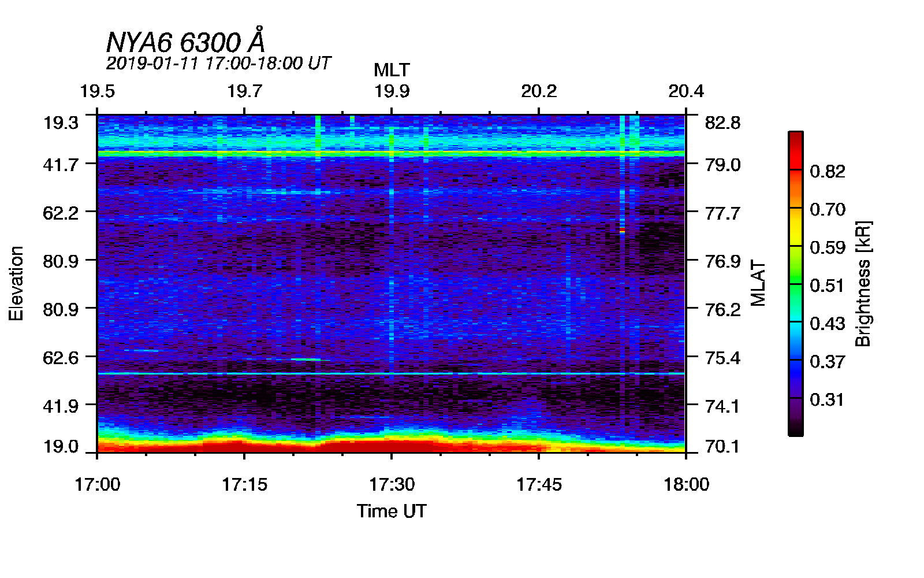Pick the MLAT tick value 74.1
The height and width of the screenshot is (578, 924).
(x=722, y=406)
